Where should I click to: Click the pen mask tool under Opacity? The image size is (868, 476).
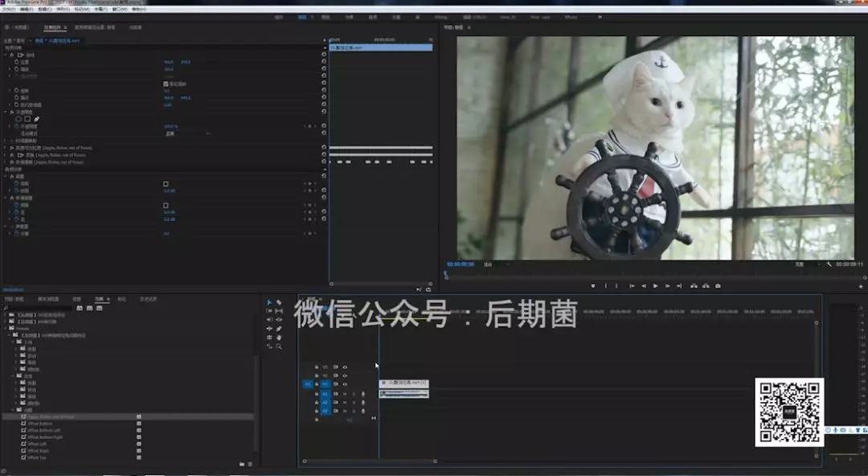37,119
